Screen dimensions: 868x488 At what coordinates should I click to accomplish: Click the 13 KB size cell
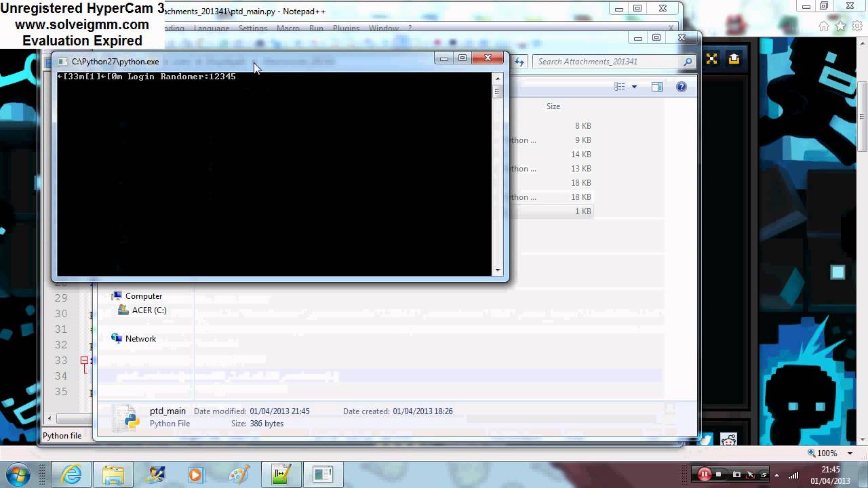point(580,169)
